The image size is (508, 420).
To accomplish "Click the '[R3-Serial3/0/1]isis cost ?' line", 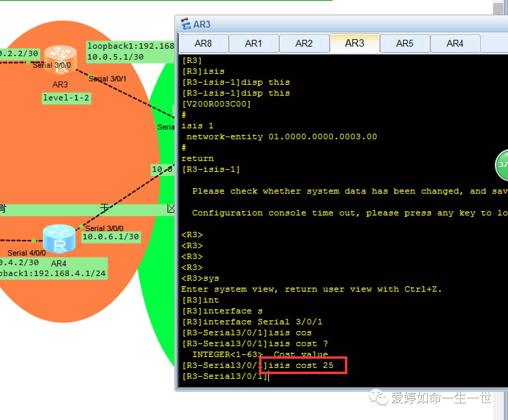I will coord(255,344).
